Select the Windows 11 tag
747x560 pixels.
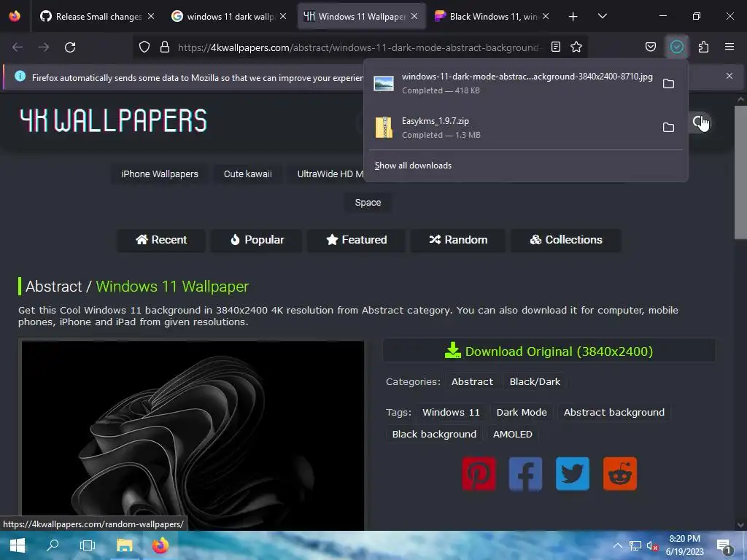(451, 413)
